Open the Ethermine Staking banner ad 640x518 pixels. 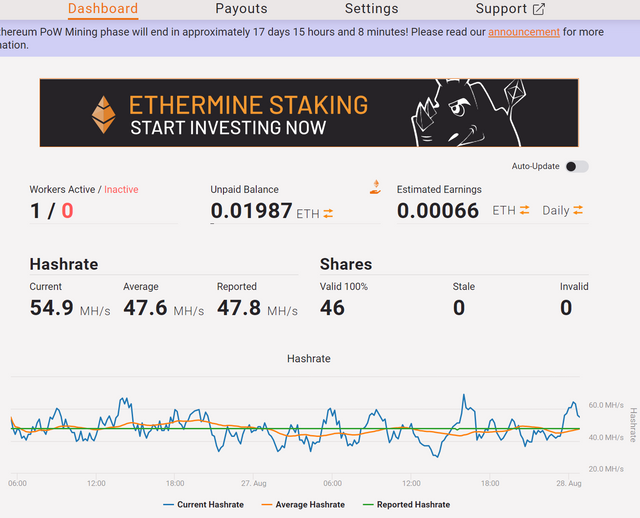[309, 113]
